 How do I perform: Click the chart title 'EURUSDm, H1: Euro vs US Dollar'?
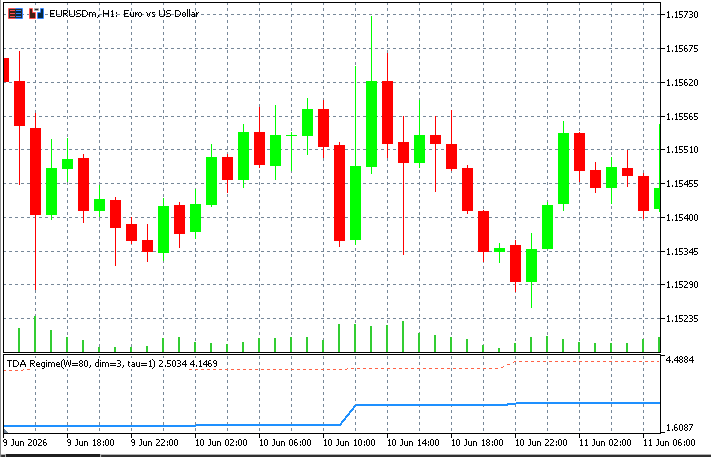[x=124, y=14]
